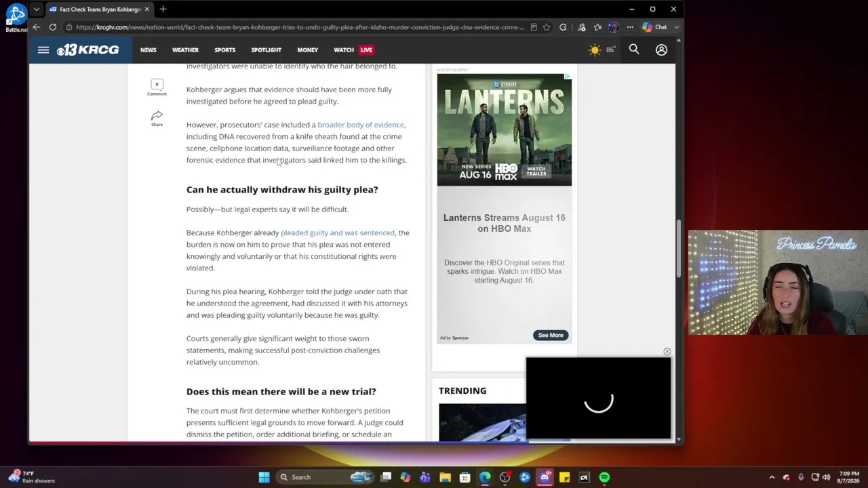Screen dimensions: 868x488
Task: Open Sticky Notes from the taskbar
Action: 564,477
